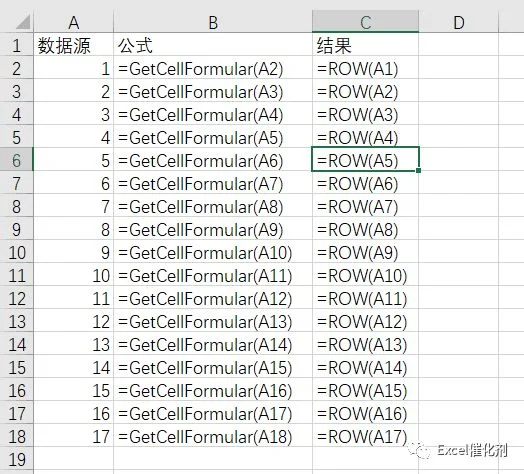Select row 9 header
524x474 pixels.
pyautogui.click(x=17, y=229)
